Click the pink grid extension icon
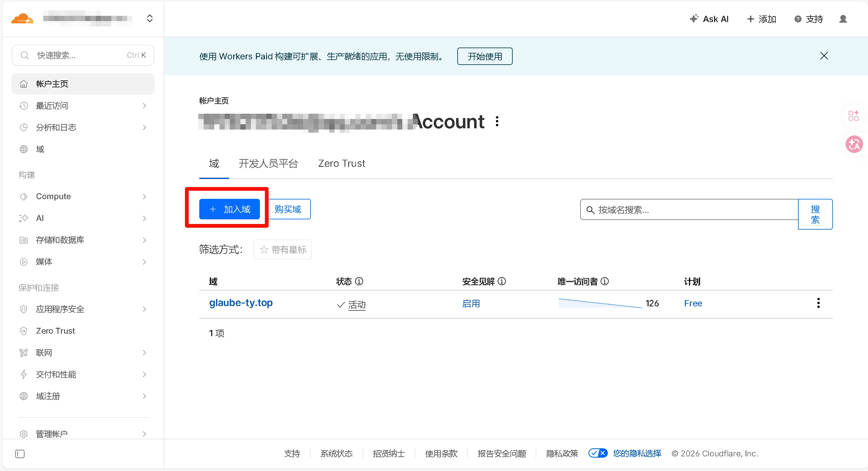This screenshot has height=471, width=868. click(x=853, y=116)
